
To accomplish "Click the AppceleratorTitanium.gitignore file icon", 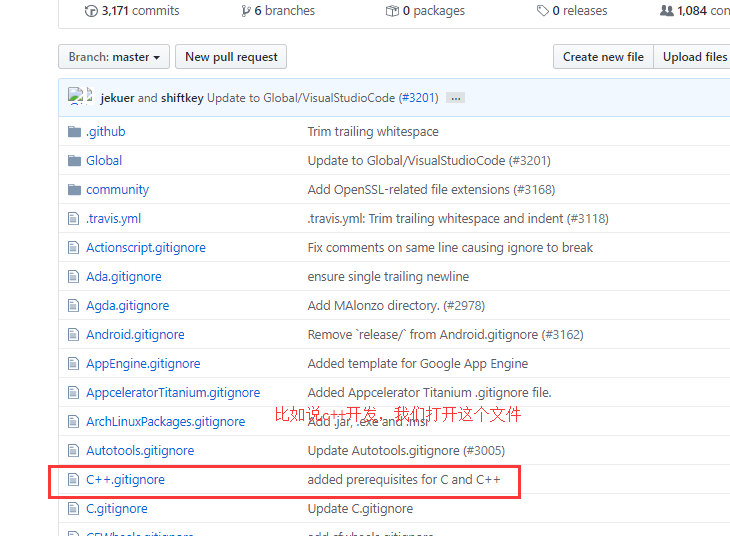I will [74, 393].
